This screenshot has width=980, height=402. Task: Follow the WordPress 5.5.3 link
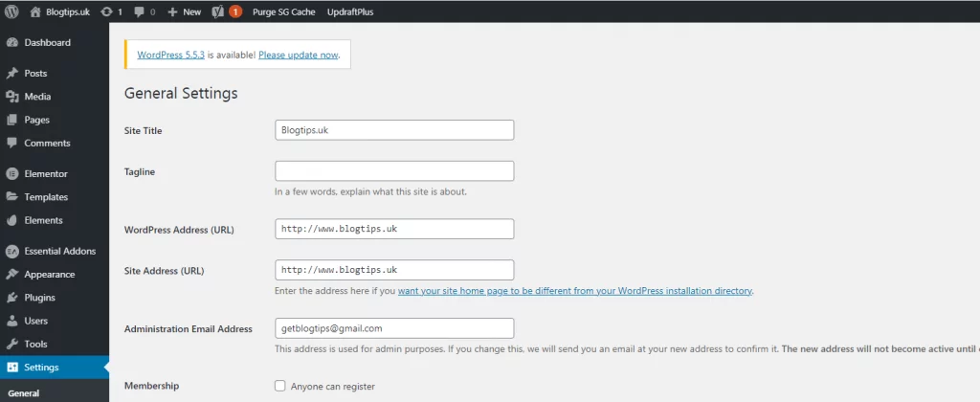[x=170, y=55]
